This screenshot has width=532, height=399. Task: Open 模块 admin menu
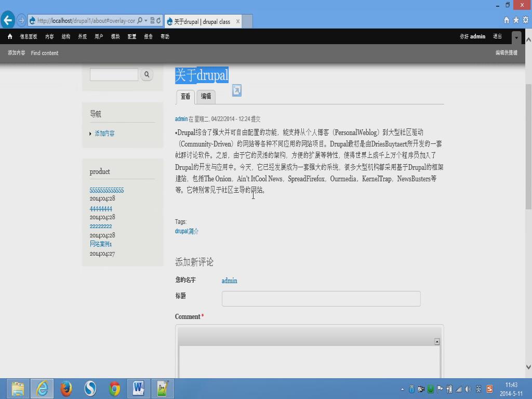point(115,37)
